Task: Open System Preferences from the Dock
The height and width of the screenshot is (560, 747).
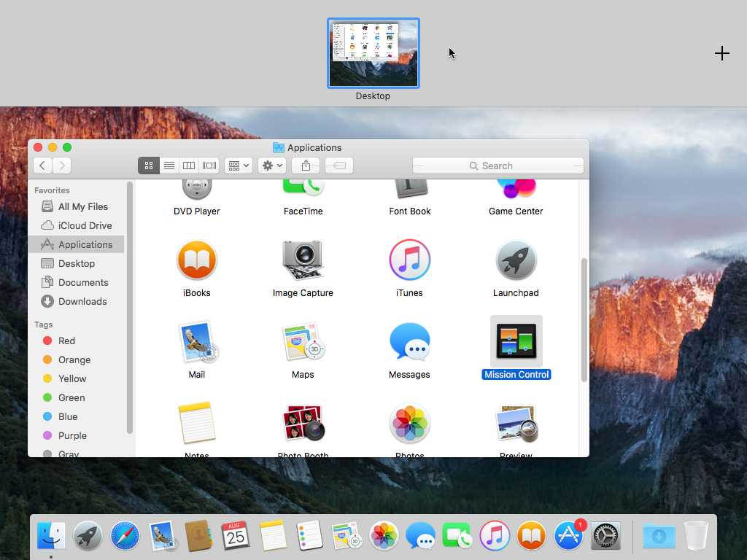Action: point(605,535)
